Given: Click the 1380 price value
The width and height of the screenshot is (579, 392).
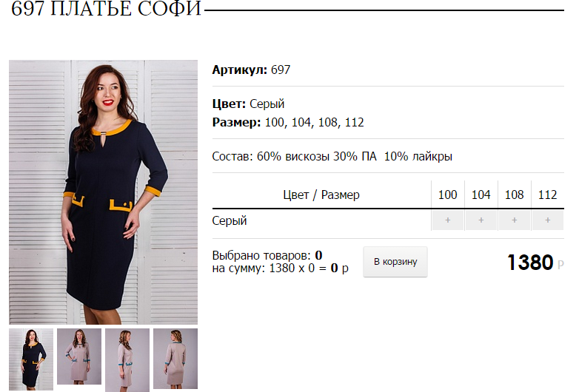Looking at the screenshot, I should 530,263.
